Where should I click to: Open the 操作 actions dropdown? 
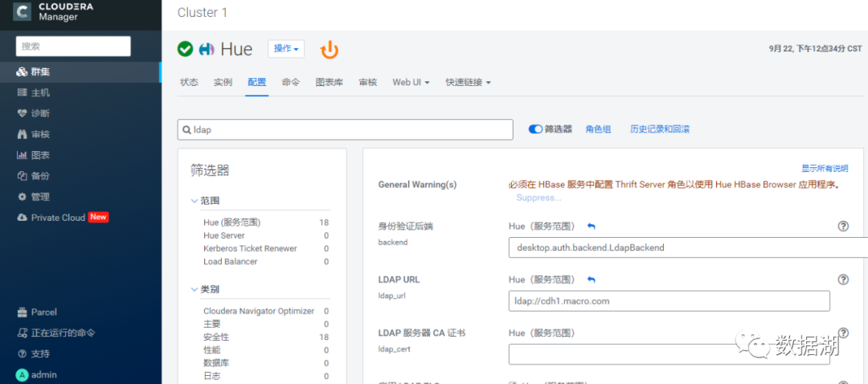pos(286,49)
